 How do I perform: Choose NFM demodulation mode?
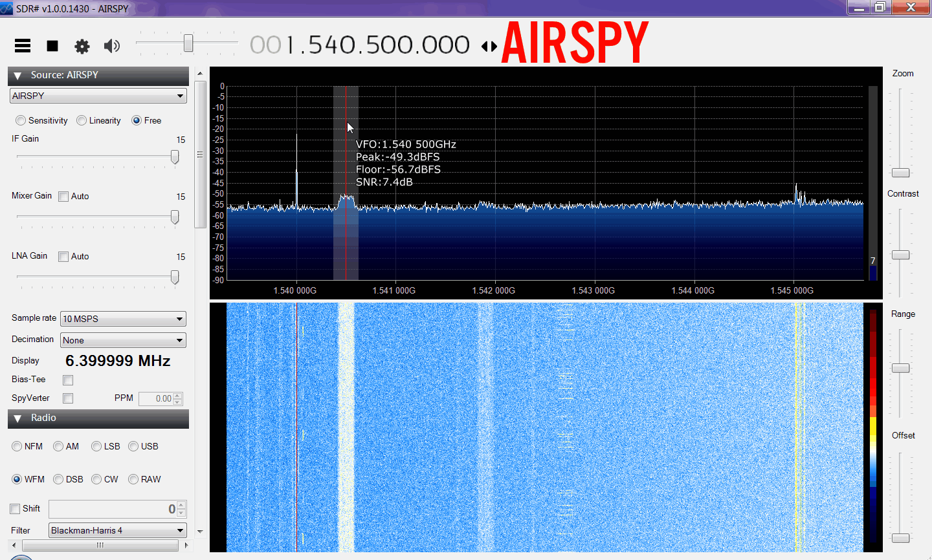coord(17,446)
